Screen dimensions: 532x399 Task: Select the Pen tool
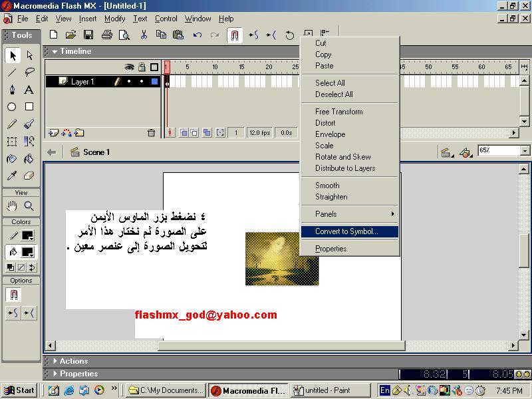coord(12,90)
